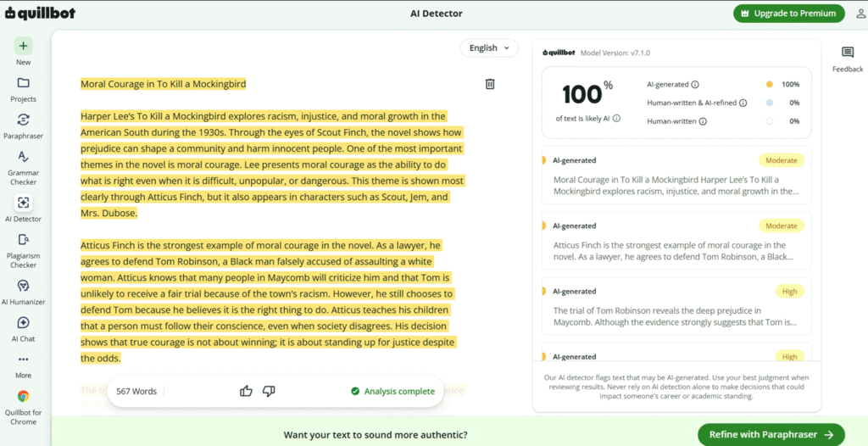Image resolution: width=868 pixels, height=446 pixels.
Task: Show info for Human-written label
Action: tap(703, 121)
